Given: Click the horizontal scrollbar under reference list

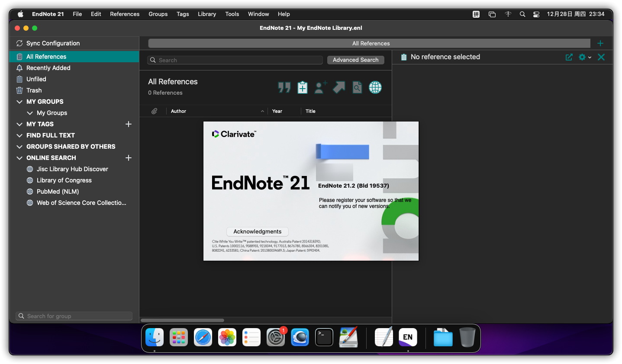Looking at the screenshot, I should click(x=182, y=320).
